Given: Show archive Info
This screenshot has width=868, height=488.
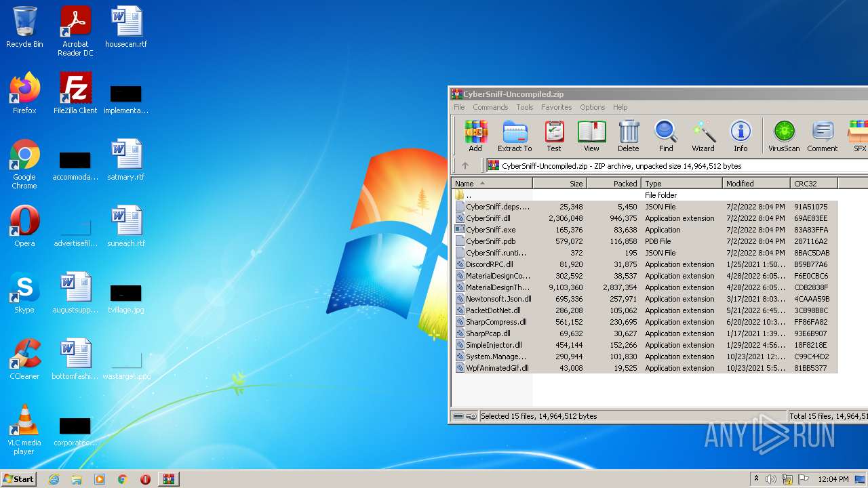Looking at the screenshot, I should coord(741,136).
